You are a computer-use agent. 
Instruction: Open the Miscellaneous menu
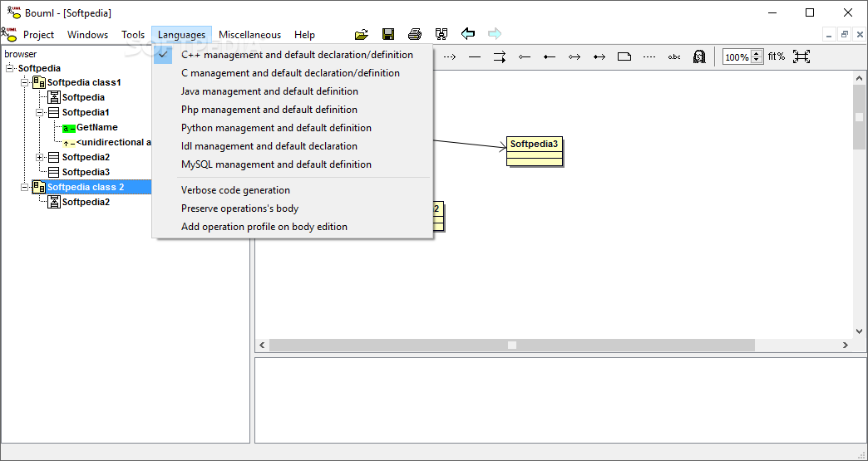pos(249,34)
